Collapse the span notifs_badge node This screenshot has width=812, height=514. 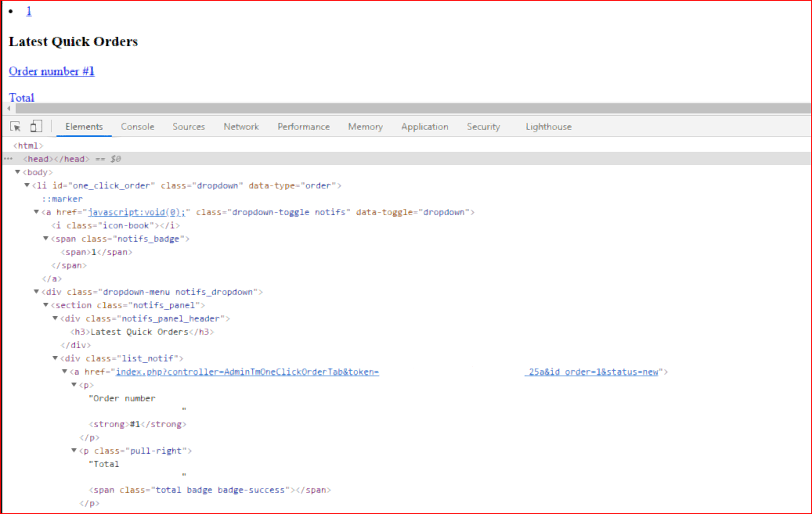(45, 239)
